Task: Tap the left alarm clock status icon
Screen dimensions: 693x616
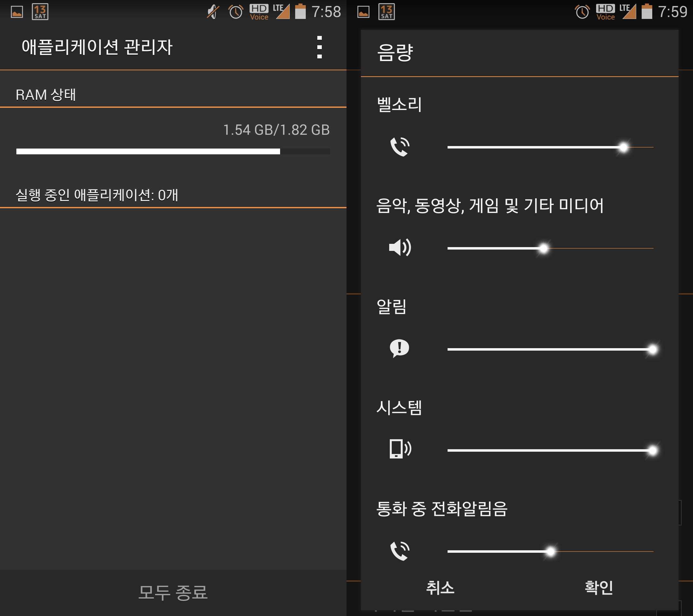Action: point(235,12)
